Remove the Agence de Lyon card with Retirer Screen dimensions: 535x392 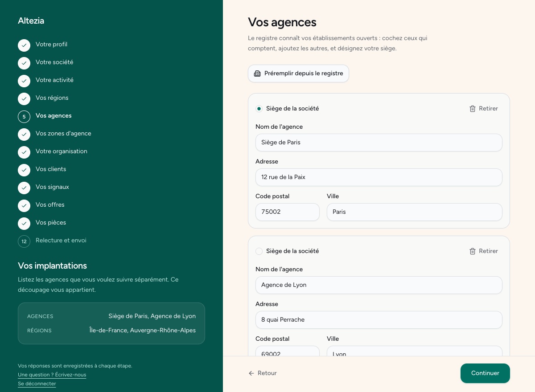484,251
